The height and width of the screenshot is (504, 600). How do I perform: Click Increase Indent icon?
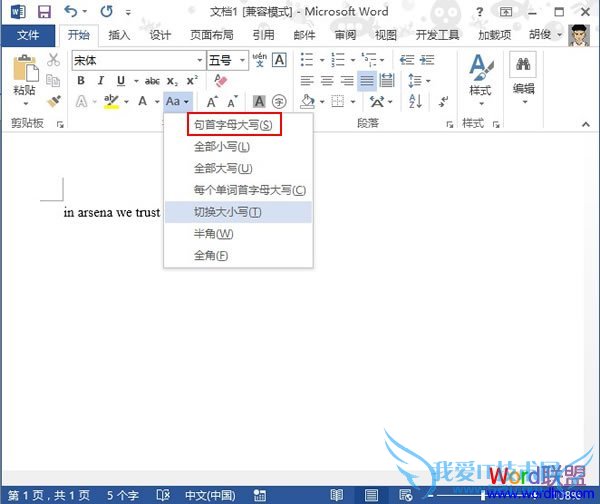pyautogui.click(x=427, y=60)
